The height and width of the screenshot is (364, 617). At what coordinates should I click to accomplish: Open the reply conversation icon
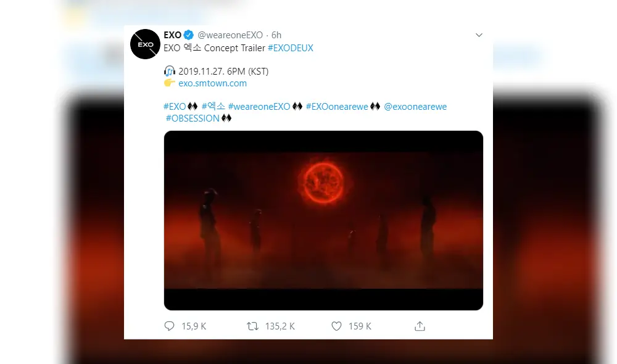(x=169, y=326)
